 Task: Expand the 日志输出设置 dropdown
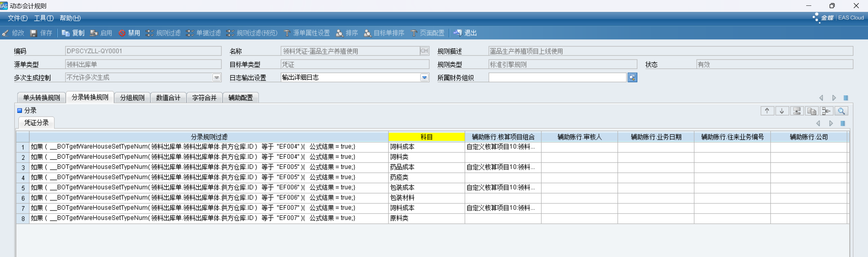pos(424,78)
